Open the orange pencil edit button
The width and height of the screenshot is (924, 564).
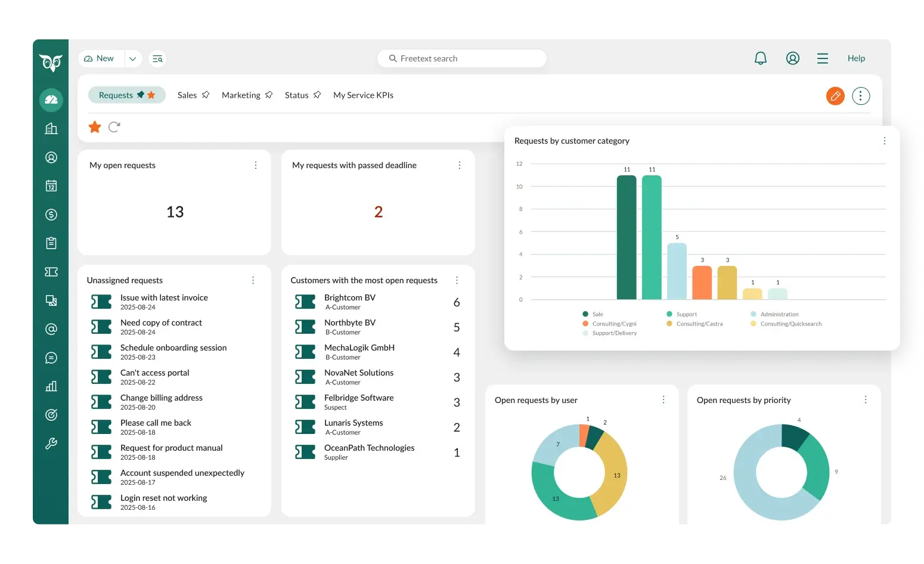click(835, 95)
